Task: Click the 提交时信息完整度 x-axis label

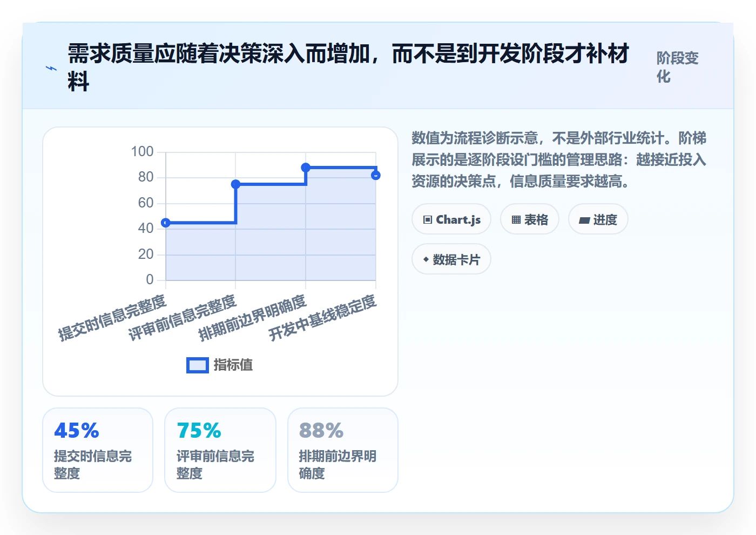Action: (x=112, y=318)
